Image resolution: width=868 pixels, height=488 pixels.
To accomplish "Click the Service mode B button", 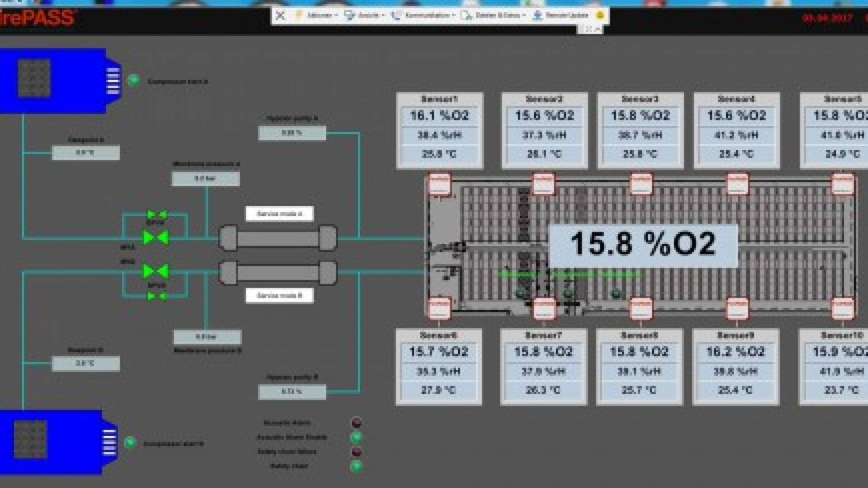I will [x=279, y=296].
